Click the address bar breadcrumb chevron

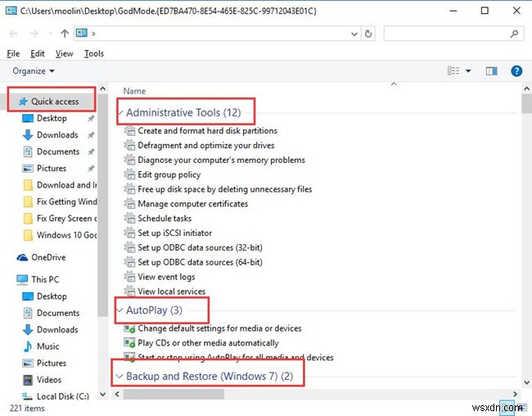93,34
